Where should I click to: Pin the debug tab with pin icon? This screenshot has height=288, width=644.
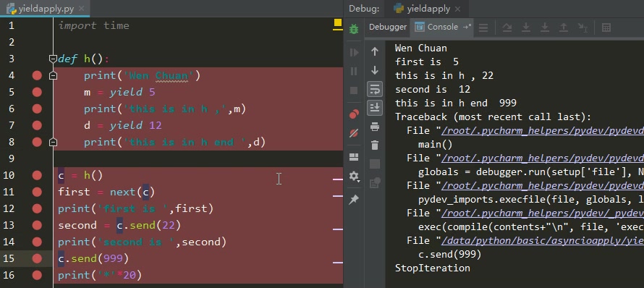354,200
